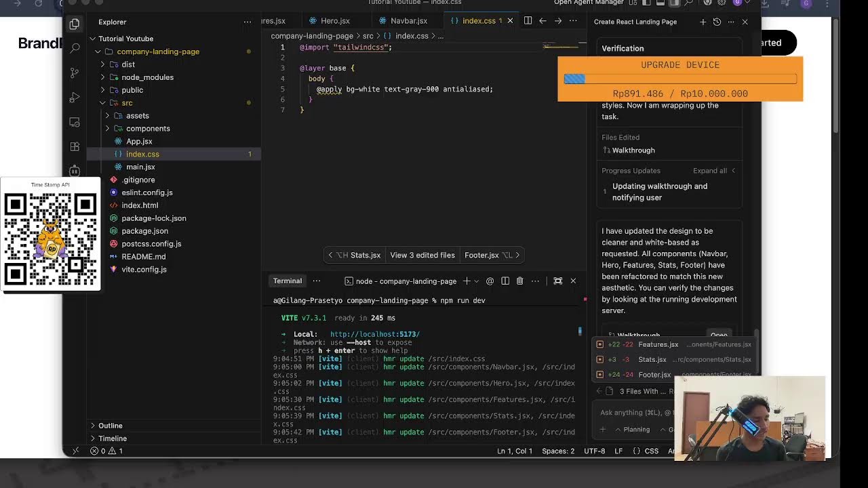Viewport: 868px width, 488px height.
Task: Open App.jsx in the file tree
Action: click(x=139, y=141)
